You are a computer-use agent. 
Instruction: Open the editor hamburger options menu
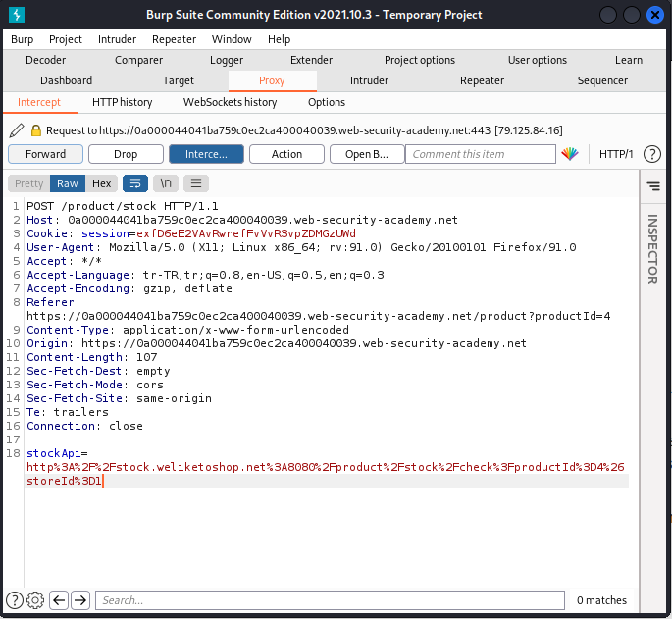tap(196, 183)
